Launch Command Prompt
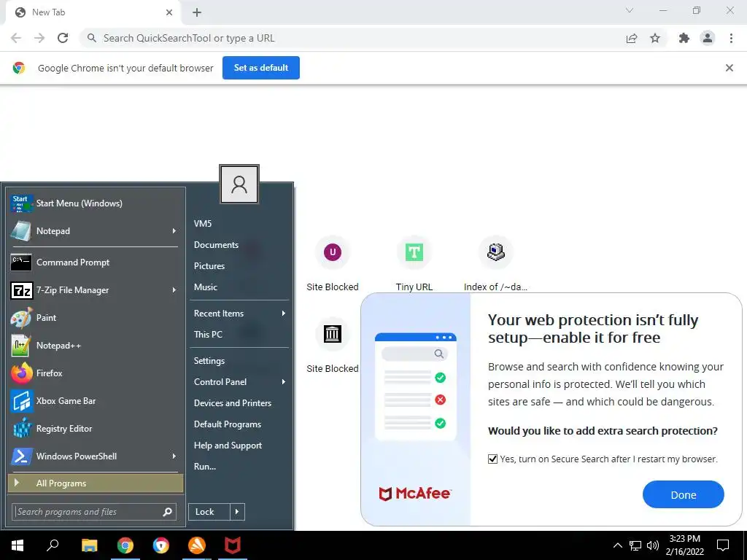The width and height of the screenshot is (747, 560). (94, 262)
